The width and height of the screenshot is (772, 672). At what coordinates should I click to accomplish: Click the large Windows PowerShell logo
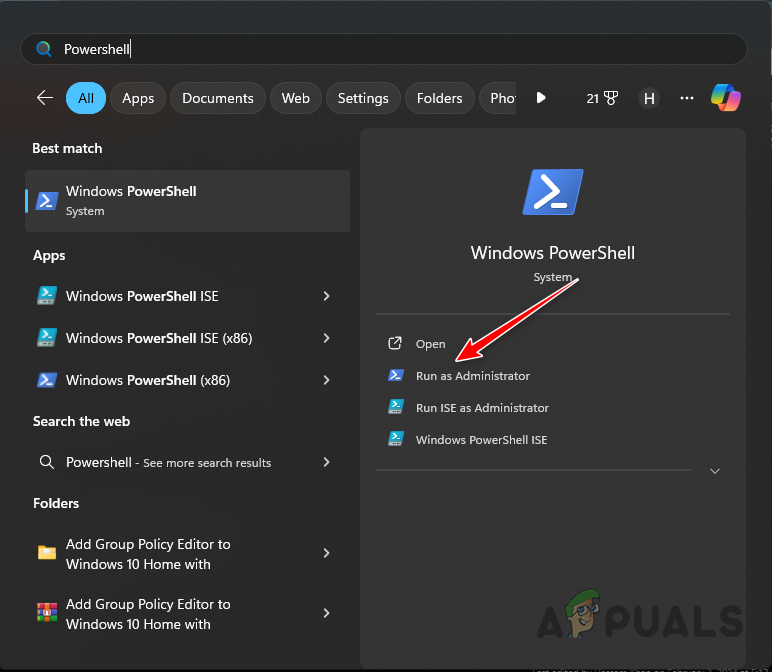553,192
